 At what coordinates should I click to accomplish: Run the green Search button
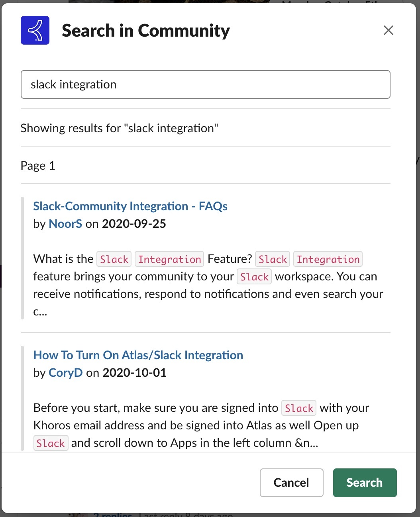[365, 483]
